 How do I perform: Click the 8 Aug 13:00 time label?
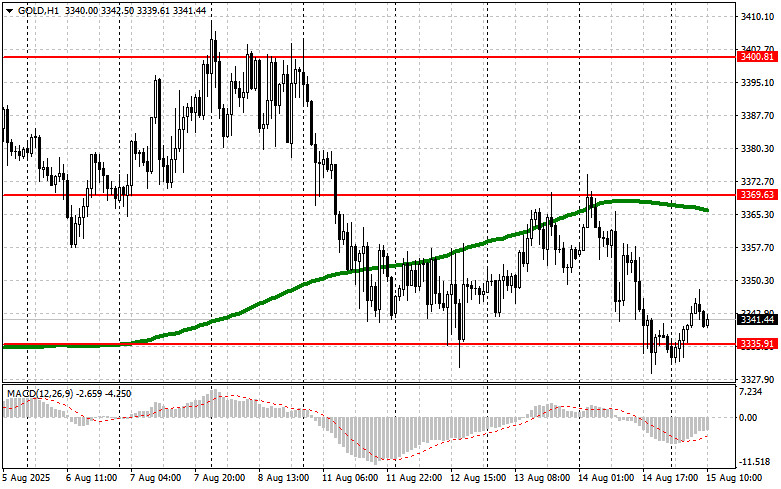(283, 478)
